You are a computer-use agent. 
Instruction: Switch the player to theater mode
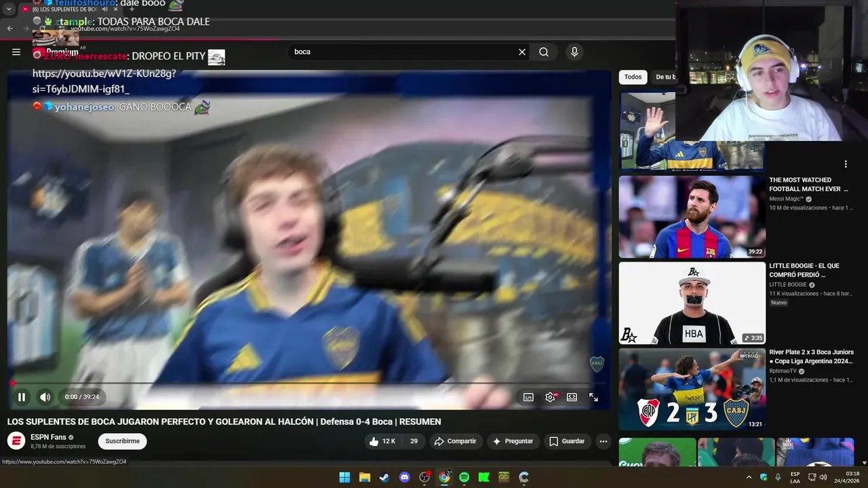coord(572,397)
